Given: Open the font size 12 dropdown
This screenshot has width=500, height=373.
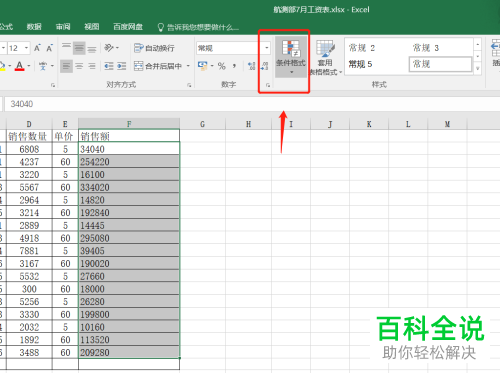Looking at the screenshot, I should click(x=26, y=48).
